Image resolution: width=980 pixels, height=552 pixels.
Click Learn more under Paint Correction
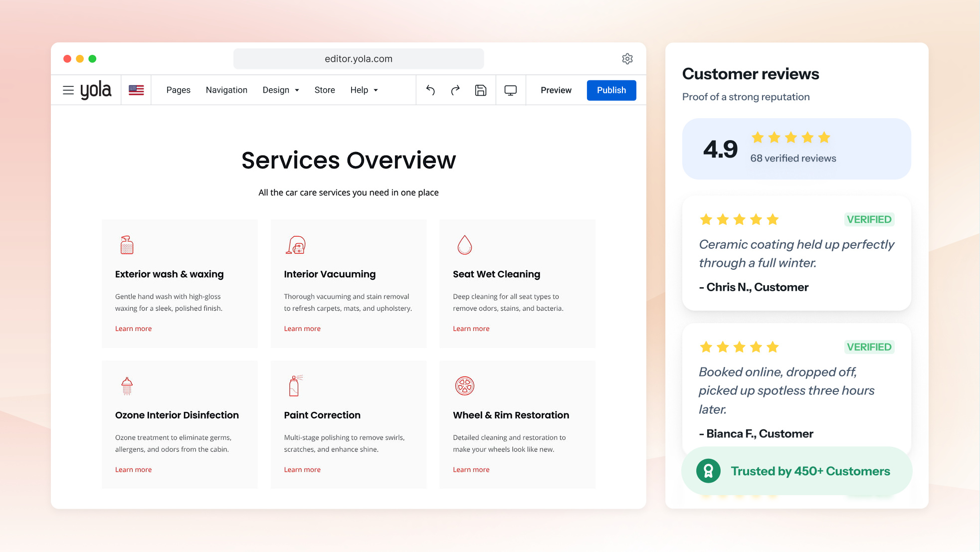click(302, 470)
